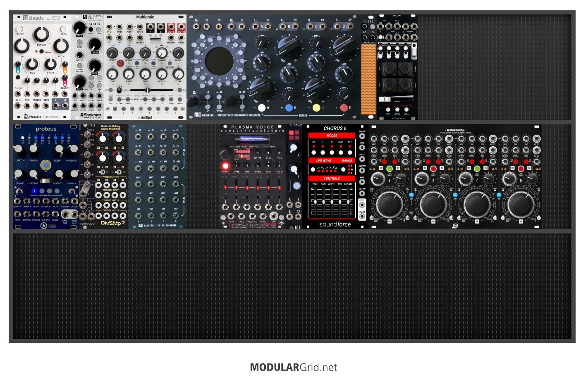This screenshot has width=588, height=376.
Task: Click the channel A large knob on Samarkanda
Action: pyautogui.click(x=389, y=204)
